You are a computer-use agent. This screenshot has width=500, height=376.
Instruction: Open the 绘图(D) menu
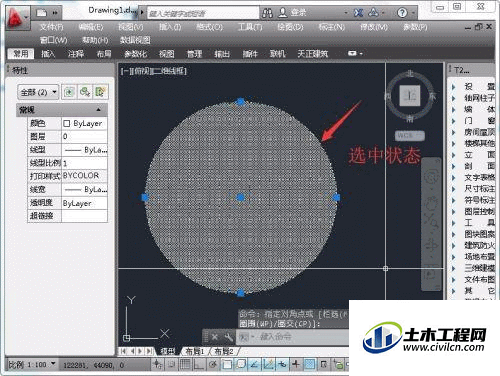(x=290, y=27)
